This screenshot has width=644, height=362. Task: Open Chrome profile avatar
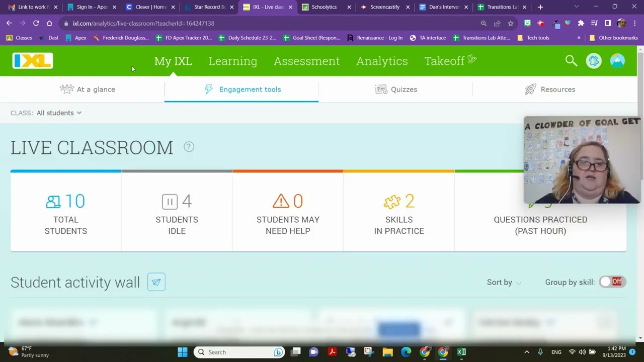point(621,23)
